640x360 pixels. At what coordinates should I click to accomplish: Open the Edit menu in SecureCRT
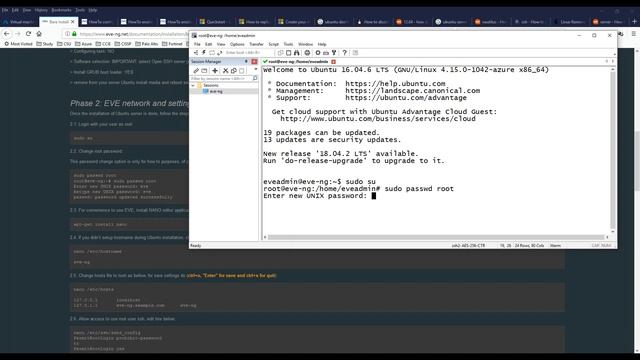click(x=209, y=44)
